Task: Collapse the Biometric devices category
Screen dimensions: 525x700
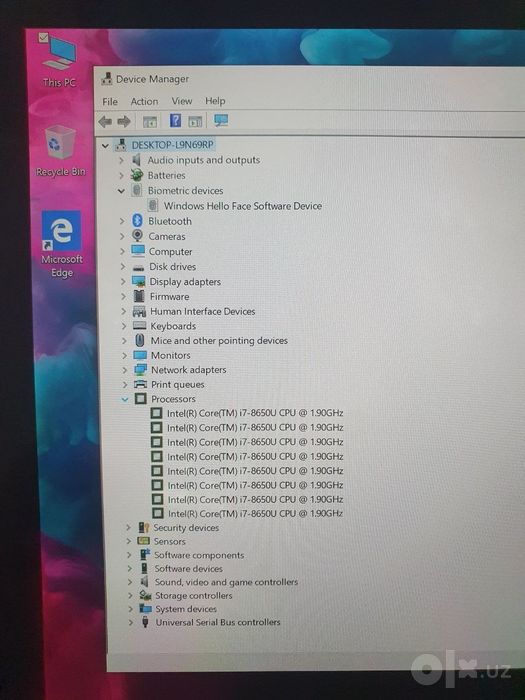Action: point(121,191)
